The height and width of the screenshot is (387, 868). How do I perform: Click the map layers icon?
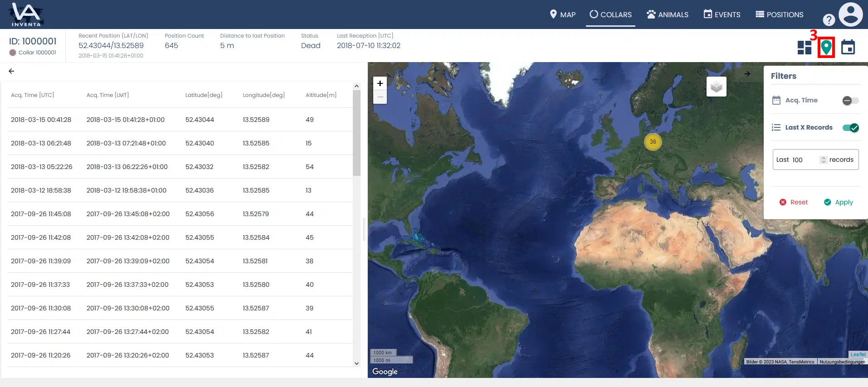(716, 87)
